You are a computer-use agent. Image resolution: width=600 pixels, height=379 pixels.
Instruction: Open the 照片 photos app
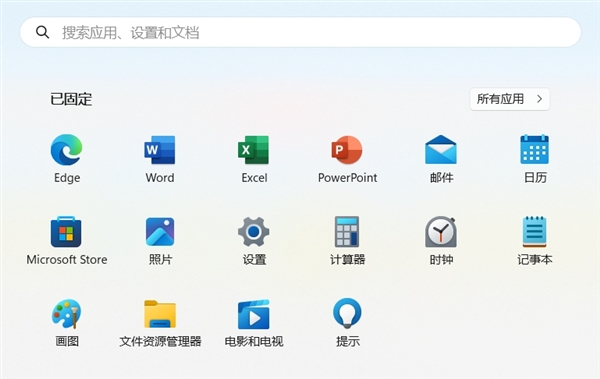coord(160,232)
